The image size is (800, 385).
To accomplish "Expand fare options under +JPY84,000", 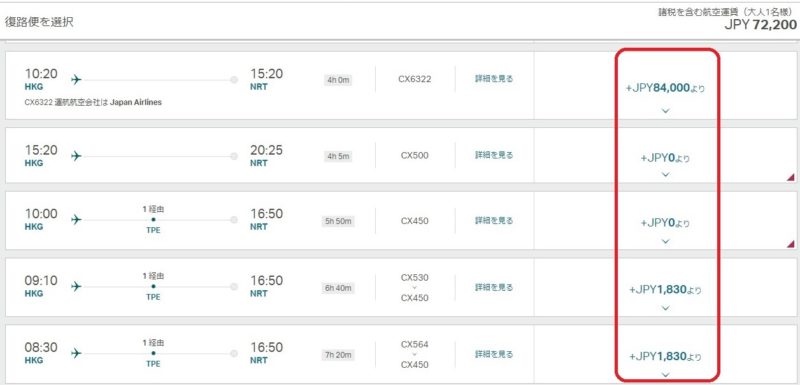I will click(x=665, y=110).
